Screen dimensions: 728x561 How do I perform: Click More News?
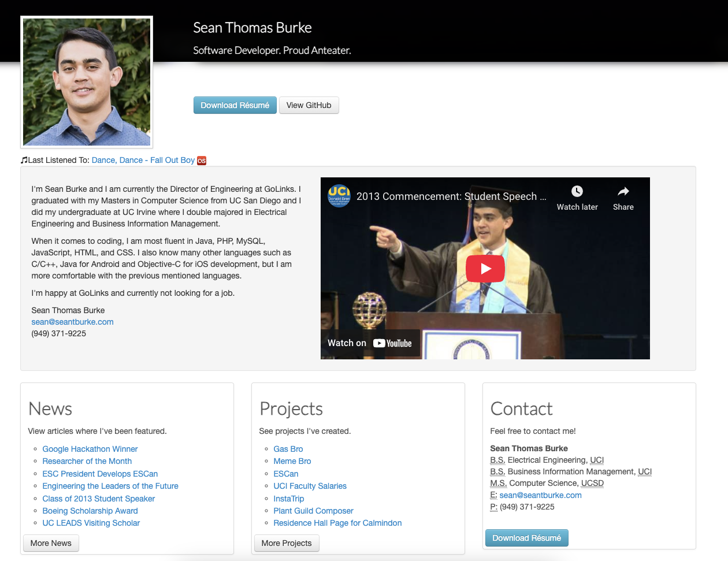pyautogui.click(x=51, y=543)
